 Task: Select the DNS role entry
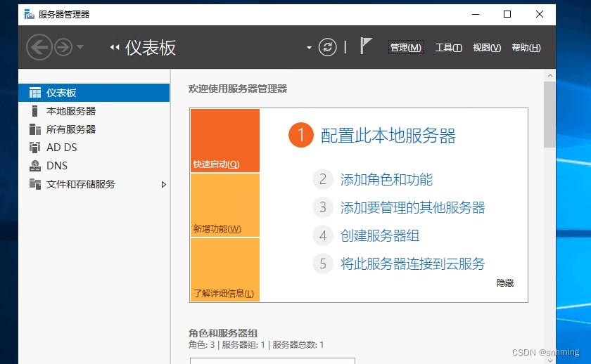[57, 166]
